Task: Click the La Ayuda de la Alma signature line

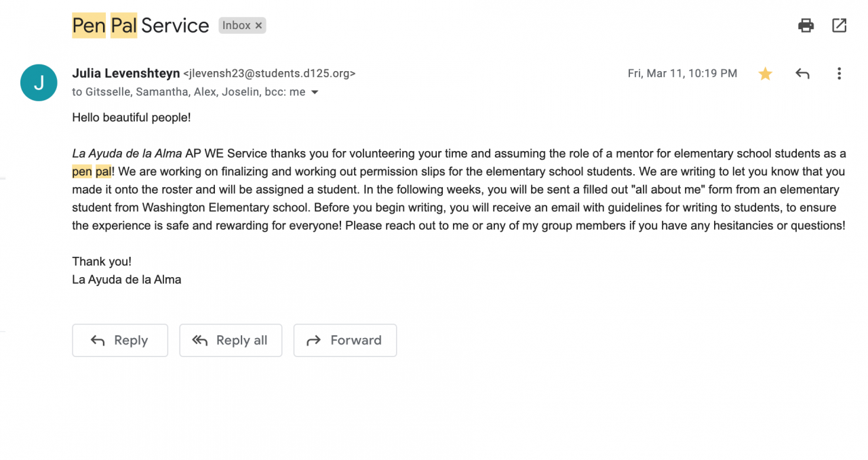Action: 127,279
